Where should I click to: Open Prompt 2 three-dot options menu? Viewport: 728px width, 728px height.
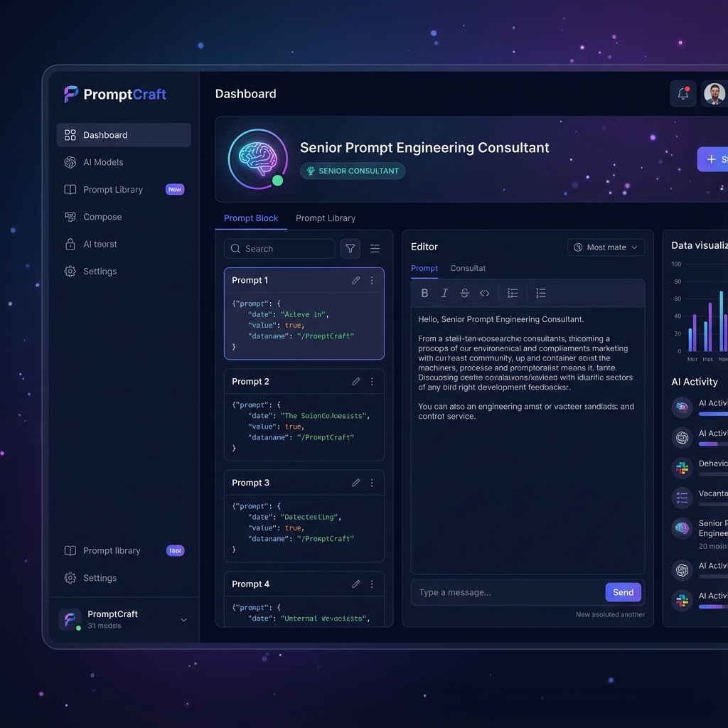pos(372,382)
